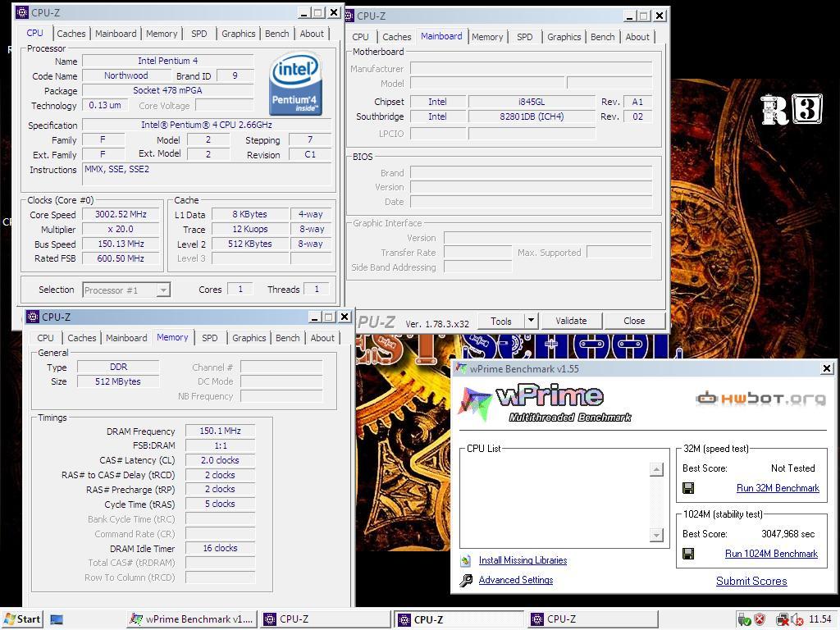
Task: Open wPrime Benchmark from the taskbar
Action: pos(193,619)
